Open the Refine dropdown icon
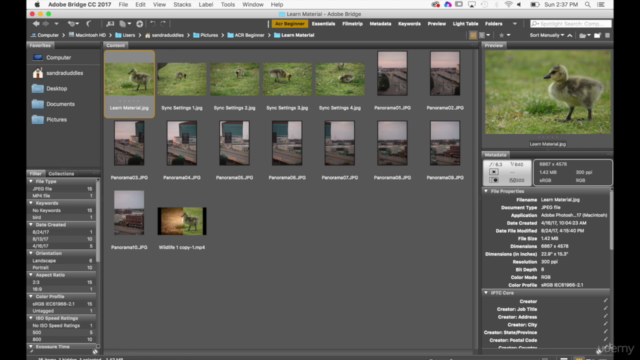 point(124,24)
